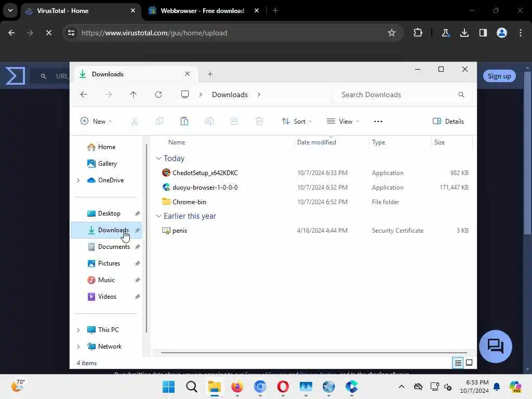Viewport: 532px width, 399px height.
Task: Expand This PC tree node
Action: coord(78,330)
